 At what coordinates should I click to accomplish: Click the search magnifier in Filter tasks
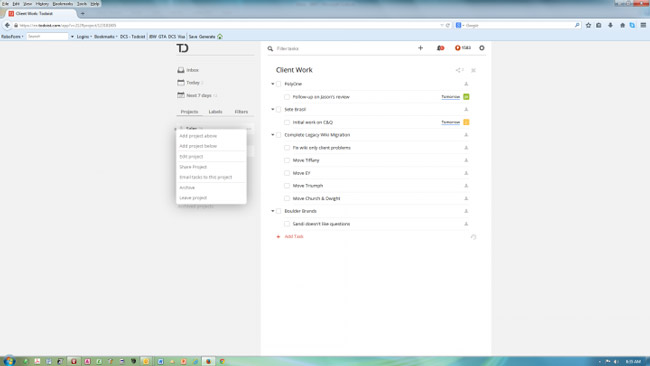(270, 49)
